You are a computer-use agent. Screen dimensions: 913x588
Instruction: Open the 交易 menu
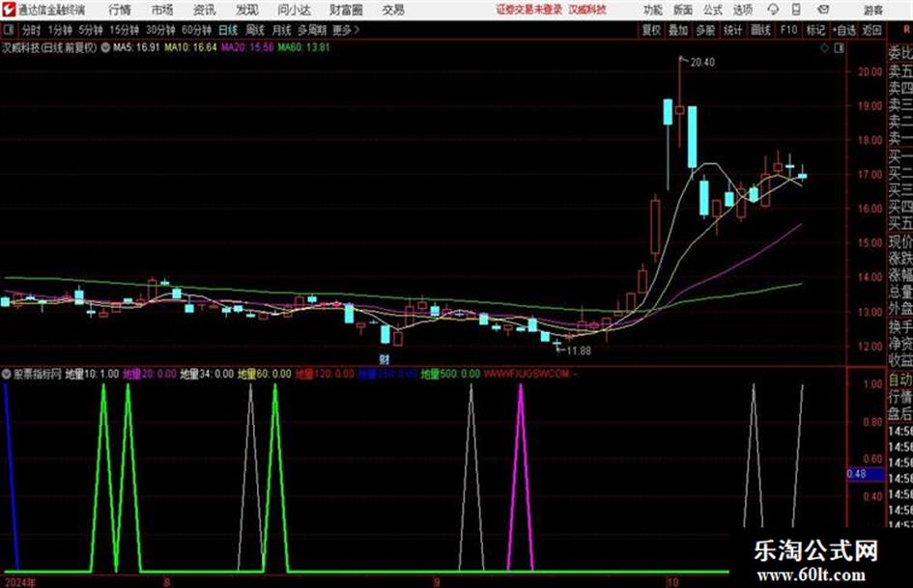coord(393,10)
